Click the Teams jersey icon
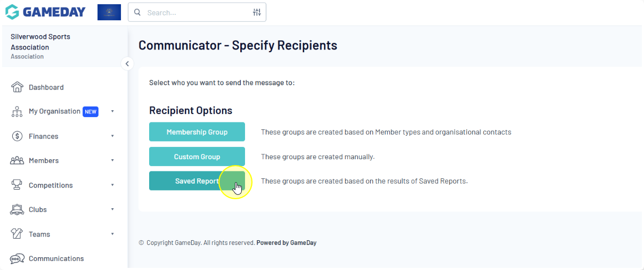644x270 pixels. pos(18,234)
